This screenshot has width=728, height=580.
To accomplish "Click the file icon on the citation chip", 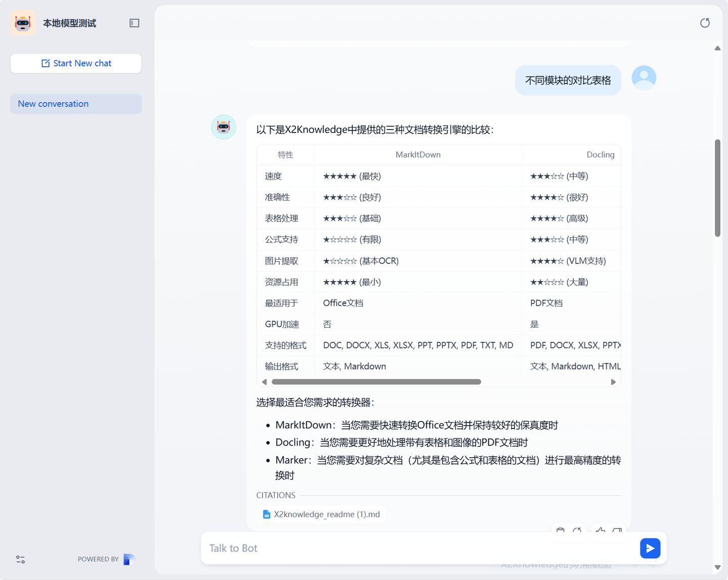I will point(266,514).
